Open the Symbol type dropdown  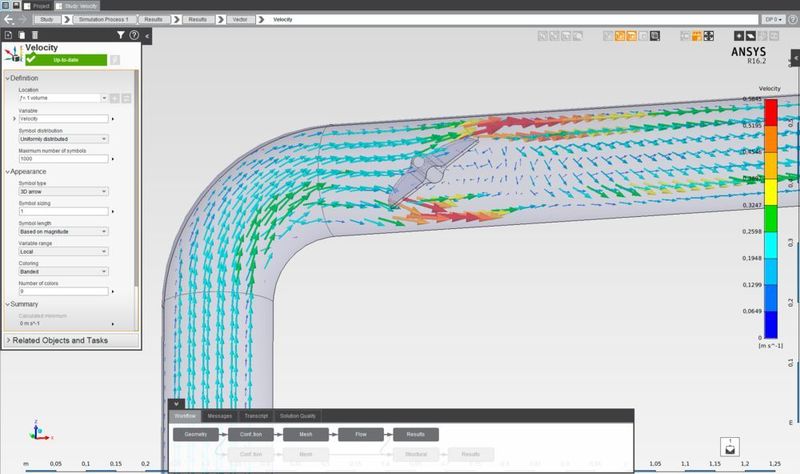pos(62,191)
